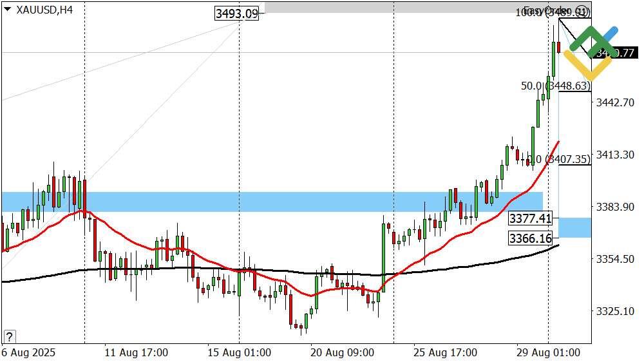Select the long blue resistance zone rectangle
This screenshot has width=644, height=362.
tap(270, 201)
